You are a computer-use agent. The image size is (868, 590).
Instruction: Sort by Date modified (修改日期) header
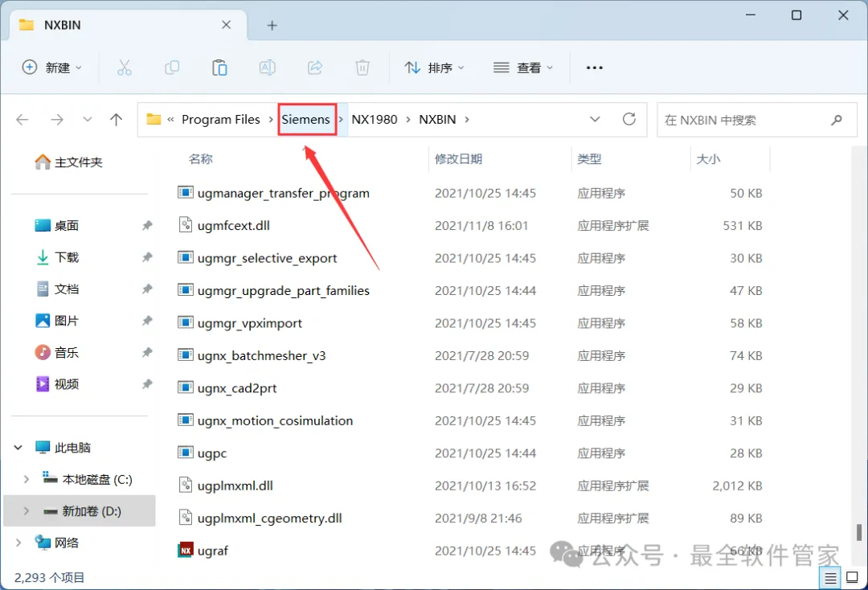tap(458, 159)
